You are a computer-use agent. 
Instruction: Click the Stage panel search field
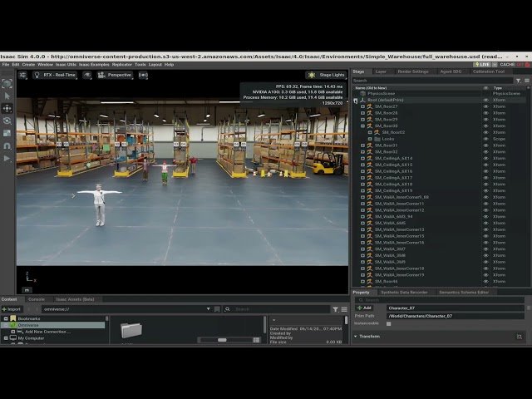coord(432,81)
